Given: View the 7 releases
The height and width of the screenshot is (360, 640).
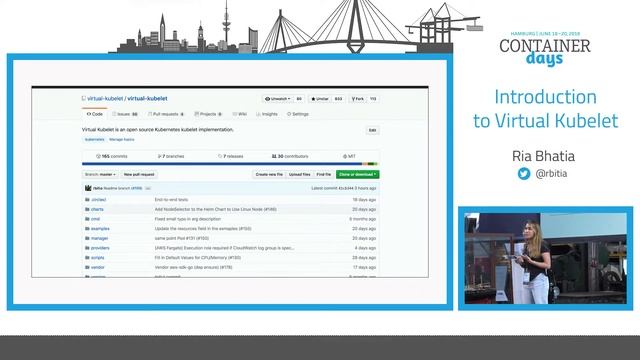Looking at the screenshot, I should point(231,156).
